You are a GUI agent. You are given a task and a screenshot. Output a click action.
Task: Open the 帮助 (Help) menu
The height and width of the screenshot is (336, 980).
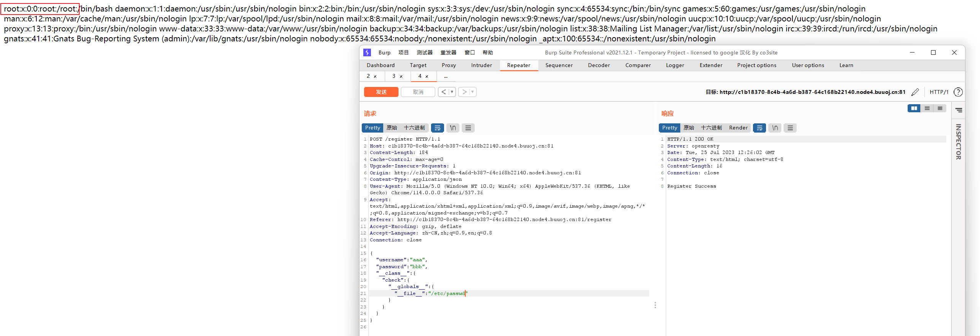pos(488,53)
